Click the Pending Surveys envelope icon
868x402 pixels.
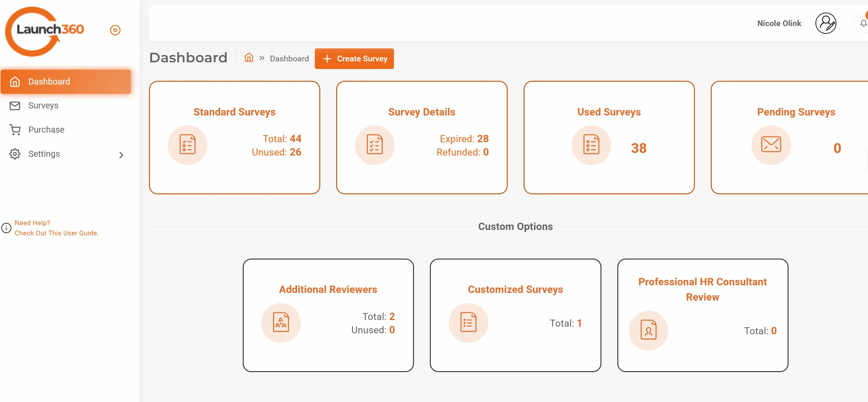click(771, 145)
